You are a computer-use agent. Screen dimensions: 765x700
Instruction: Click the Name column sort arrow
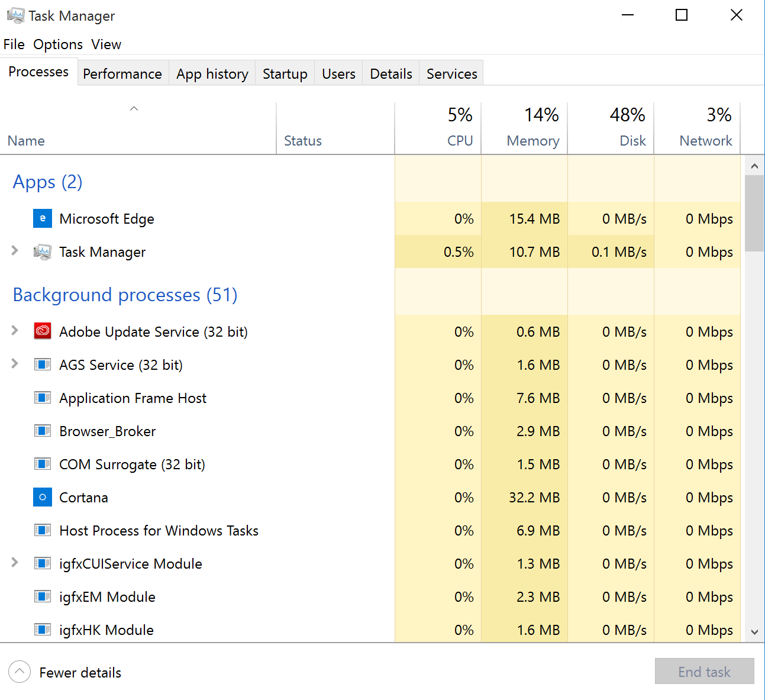click(x=134, y=109)
